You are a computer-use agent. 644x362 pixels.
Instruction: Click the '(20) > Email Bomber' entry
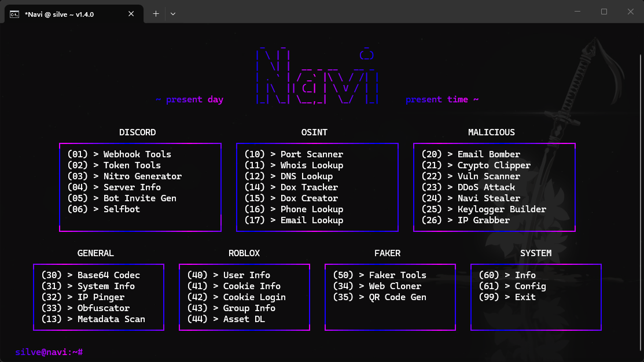point(470,154)
